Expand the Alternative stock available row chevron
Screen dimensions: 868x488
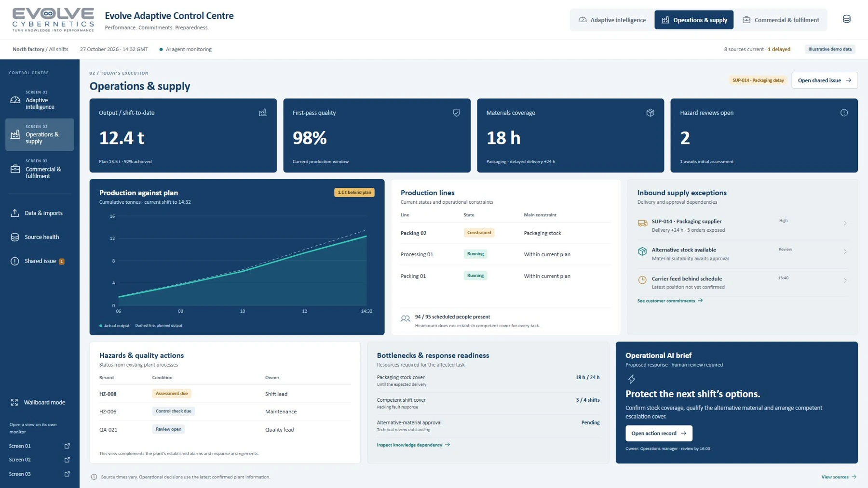845,251
